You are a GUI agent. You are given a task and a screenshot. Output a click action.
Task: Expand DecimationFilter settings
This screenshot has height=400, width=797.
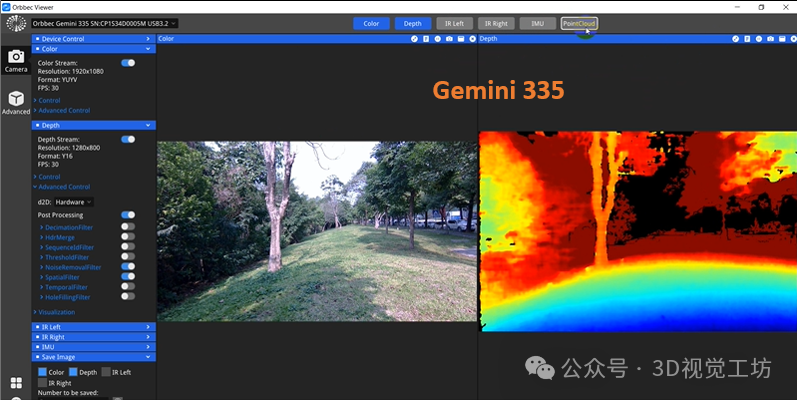67,227
